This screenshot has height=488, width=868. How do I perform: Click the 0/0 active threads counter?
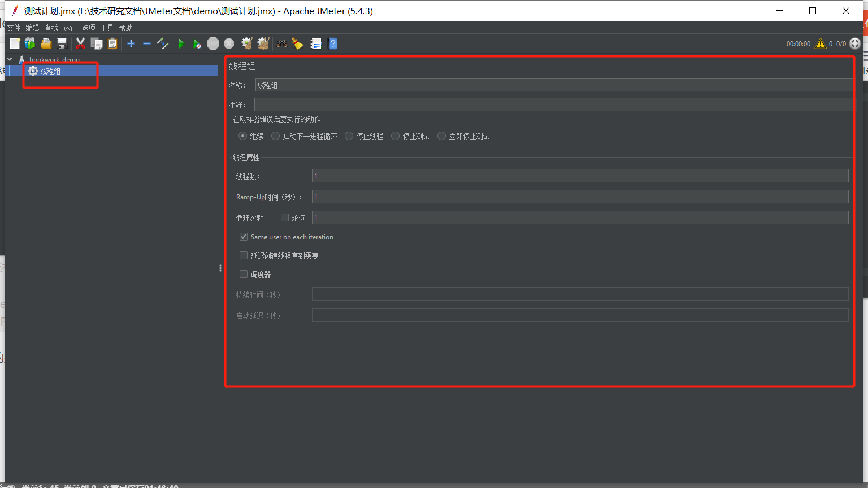coord(841,43)
